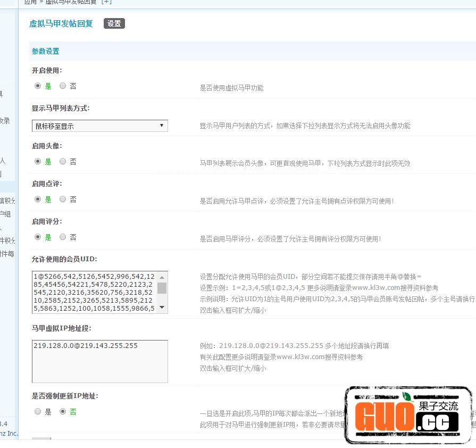This screenshot has width=476, height=448.
Task: Click 虚拟马甲发帖回复 in the breadcrumb
Action: pyautogui.click(x=71, y=2)
